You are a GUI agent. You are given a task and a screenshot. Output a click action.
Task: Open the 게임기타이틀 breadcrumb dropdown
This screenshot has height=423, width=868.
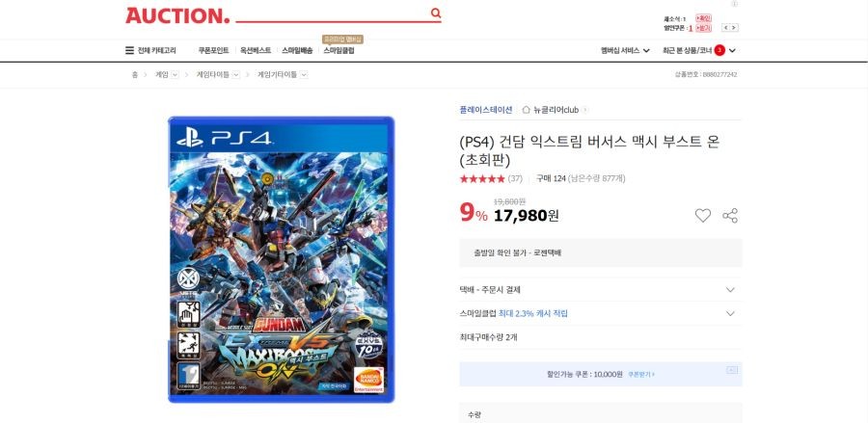click(x=304, y=74)
